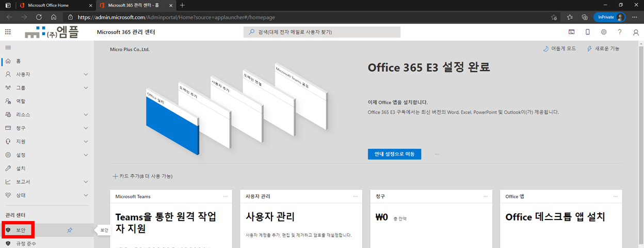Image resolution: width=644 pixels, height=248 pixels.
Task: Expand the 사용자 chevron
Action: click(86, 74)
